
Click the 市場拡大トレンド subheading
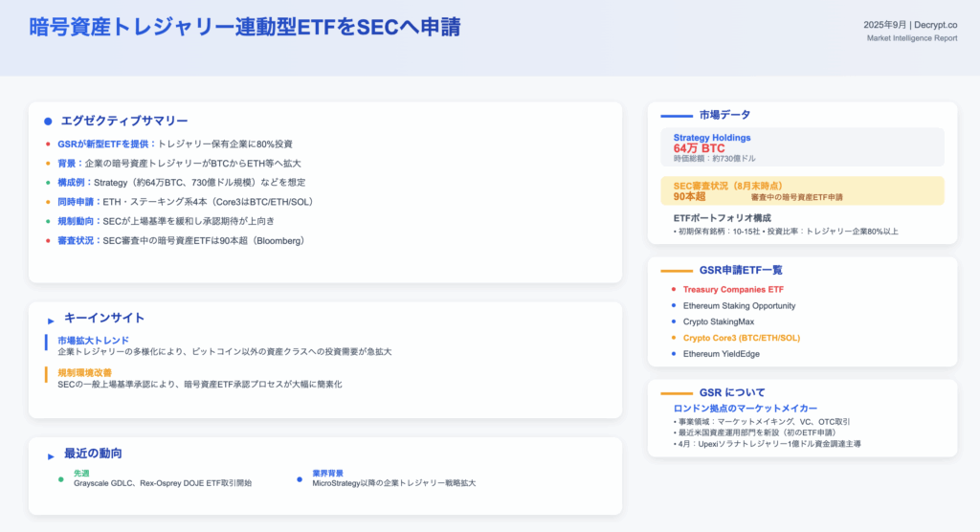coord(93,340)
